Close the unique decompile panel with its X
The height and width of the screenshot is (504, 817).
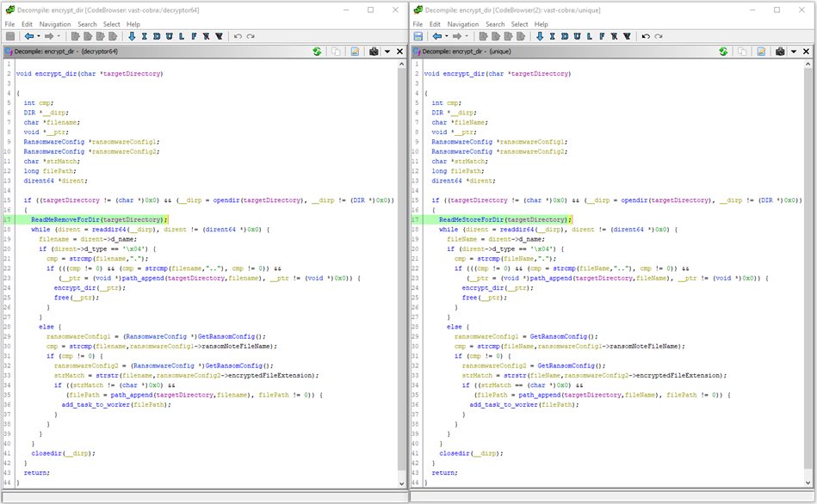pos(806,52)
